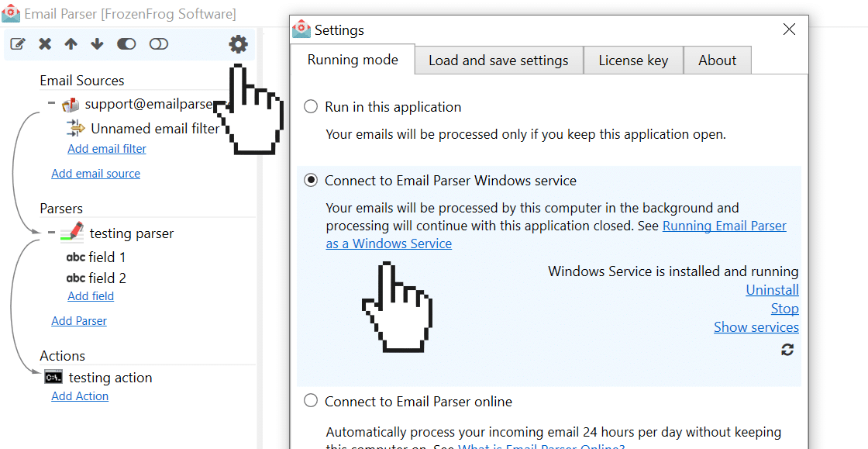This screenshot has height=449, width=868.
Task: Close the Settings dialog
Action: pos(790,29)
